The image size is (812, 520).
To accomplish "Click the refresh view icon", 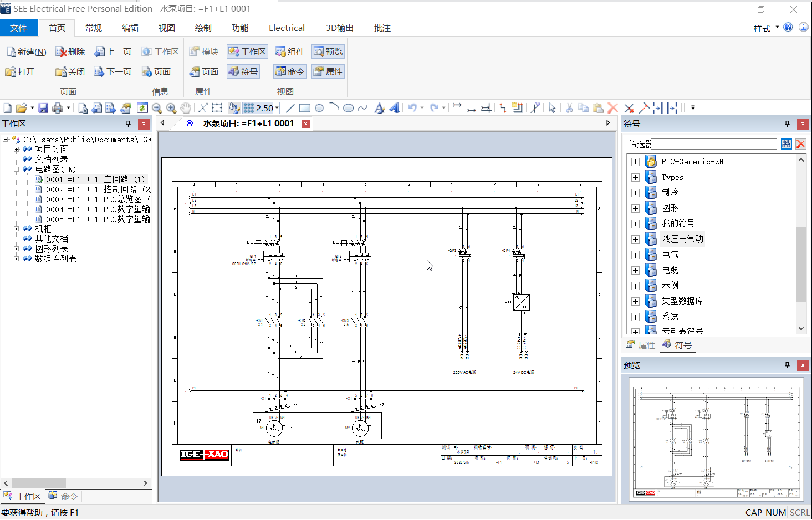I will pos(142,108).
